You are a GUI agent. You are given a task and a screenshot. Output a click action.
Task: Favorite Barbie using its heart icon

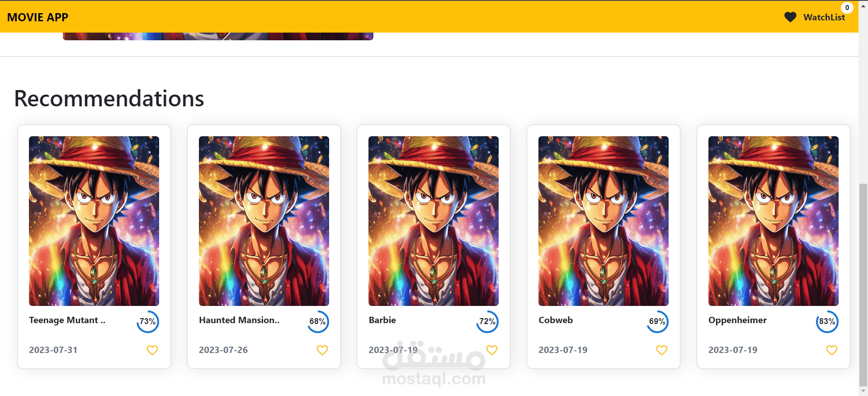click(x=492, y=350)
